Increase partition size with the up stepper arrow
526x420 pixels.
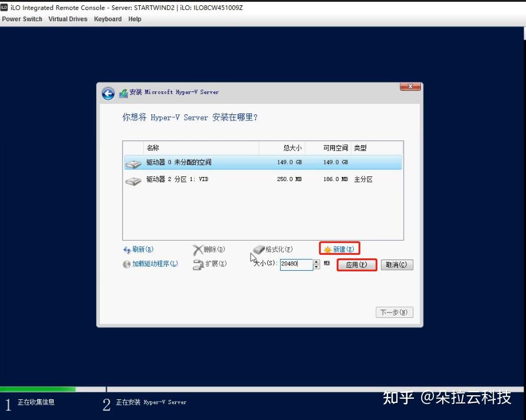[x=316, y=262]
